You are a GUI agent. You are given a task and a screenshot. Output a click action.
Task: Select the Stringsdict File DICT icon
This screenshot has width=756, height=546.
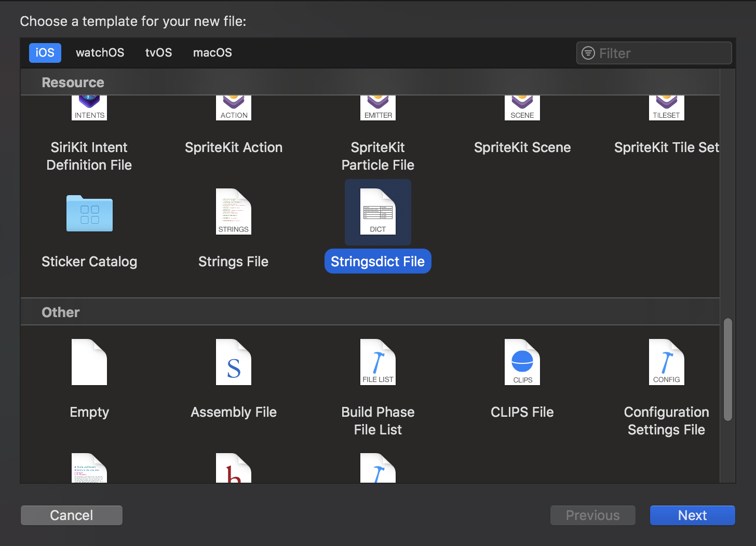tap(378, 212)
